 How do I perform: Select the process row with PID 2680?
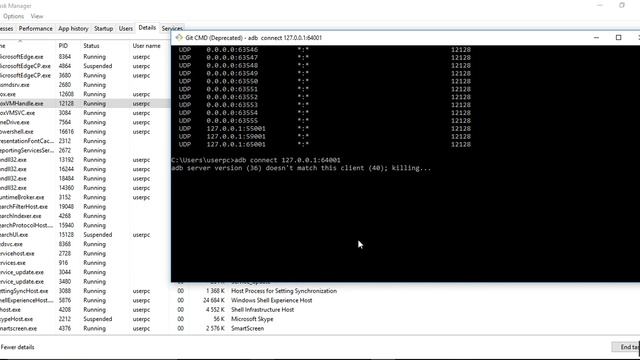[x=84, y=85]
